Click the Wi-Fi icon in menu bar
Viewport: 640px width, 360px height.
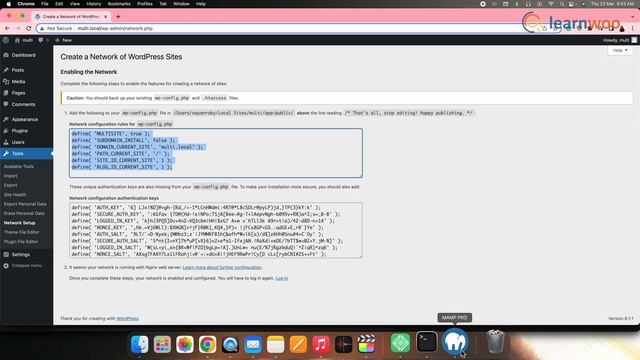pos(551,4)
